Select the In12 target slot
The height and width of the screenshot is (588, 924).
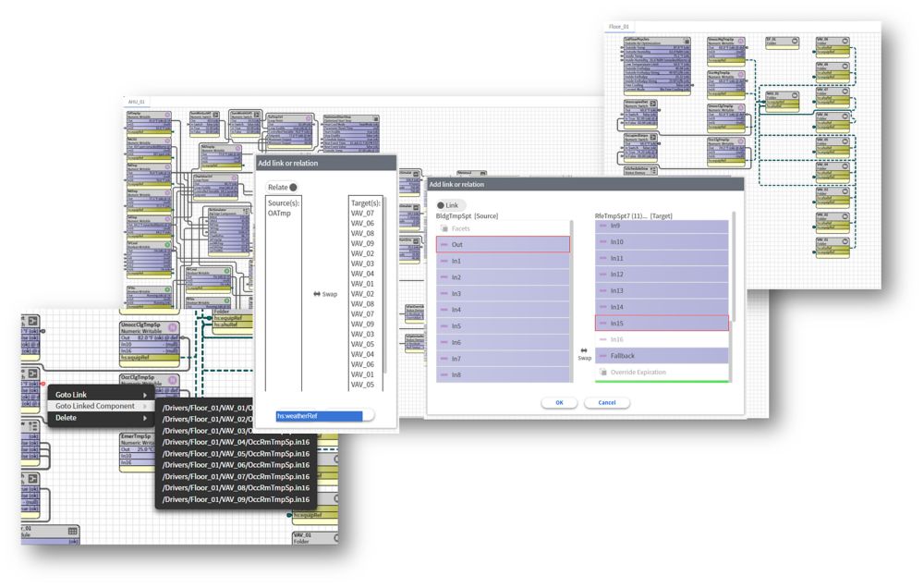point(662,275)
